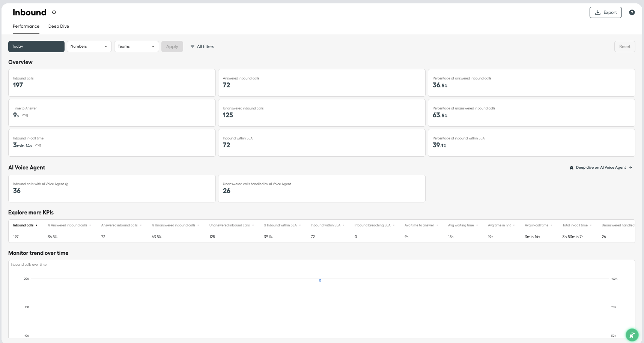Select the % Answered inbound calls column header
Image resolution: width=644 pixels, height=343 pixels.
tap(69, 225)
